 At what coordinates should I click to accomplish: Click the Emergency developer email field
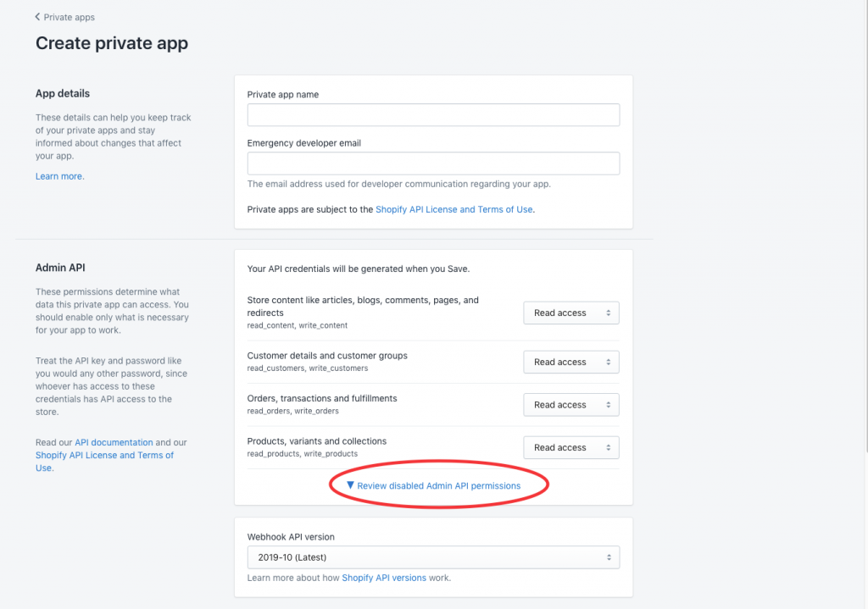[x=433, y=163]
